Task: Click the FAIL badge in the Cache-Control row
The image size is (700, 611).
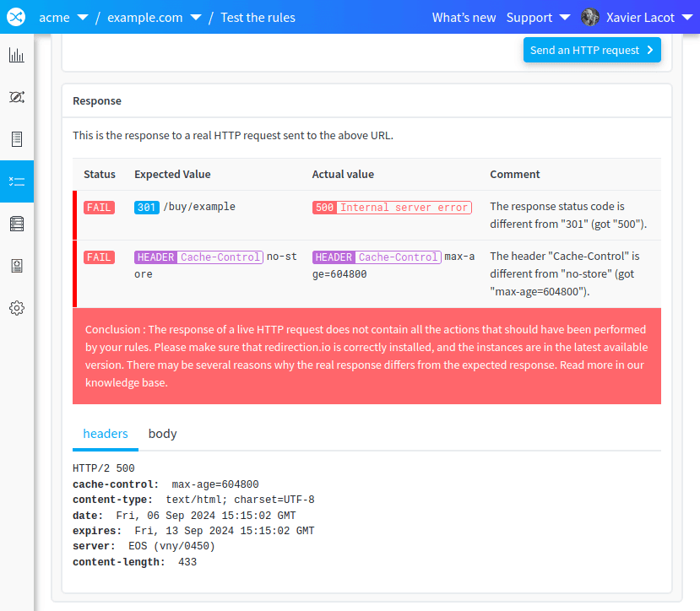Action: [x=99, y=257]
